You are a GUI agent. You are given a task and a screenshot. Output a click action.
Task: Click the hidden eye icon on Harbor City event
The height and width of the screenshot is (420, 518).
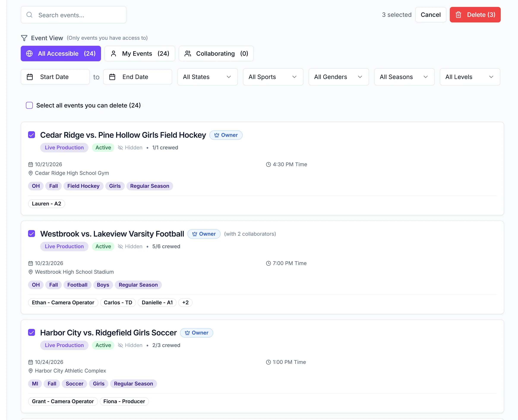[120, 345]
